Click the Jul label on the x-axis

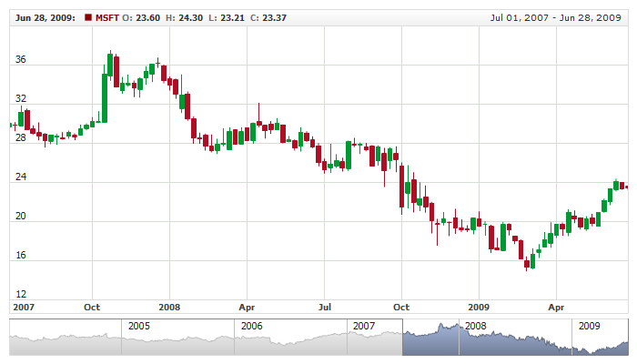pyautogui.click(x=326, y=308)
